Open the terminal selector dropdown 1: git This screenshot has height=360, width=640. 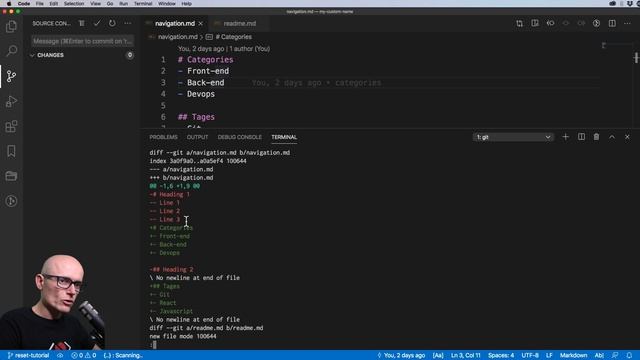[x=513, y=137]
